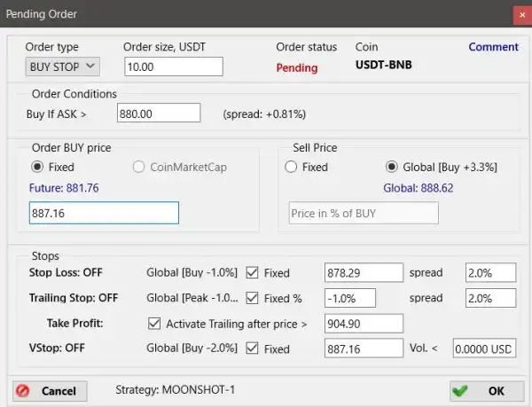Toggle the Stop Loss Fixed checkbox
This screenshot has height=407, width=532.
point(252,273)
